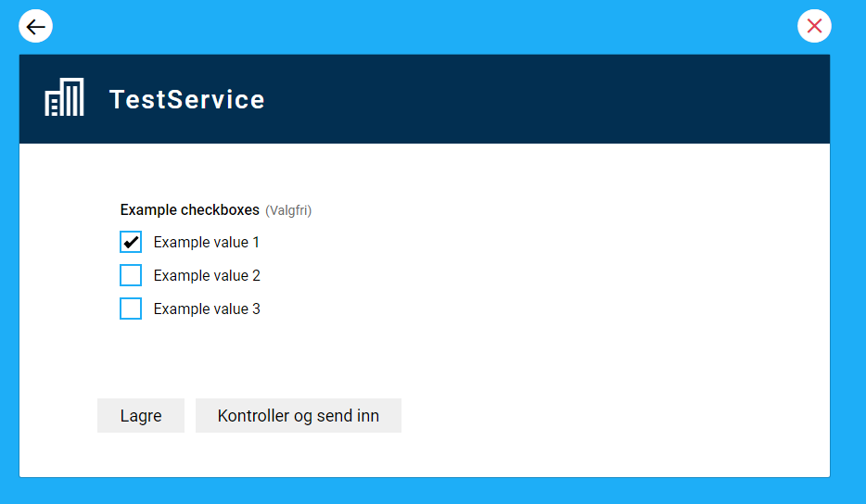The image size is (866, 504).
Task: Close the form with red X
Action: 814,26
